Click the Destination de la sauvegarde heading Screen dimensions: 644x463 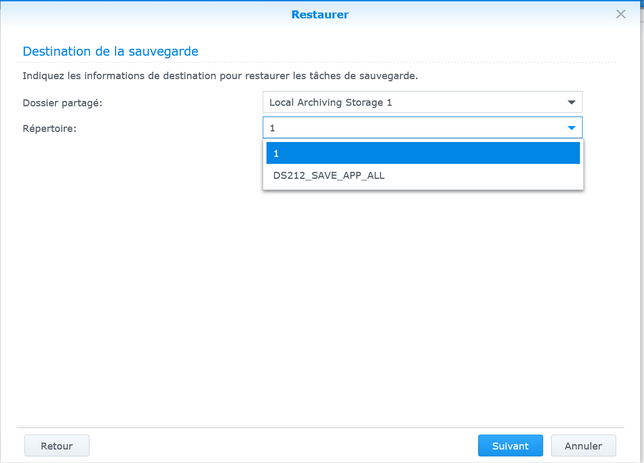pos(110,51)
